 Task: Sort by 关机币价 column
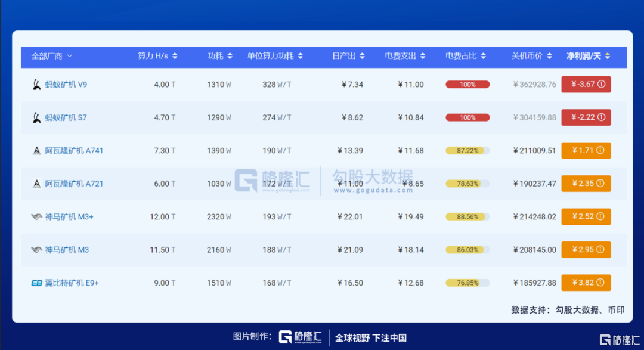click(531, 56)
